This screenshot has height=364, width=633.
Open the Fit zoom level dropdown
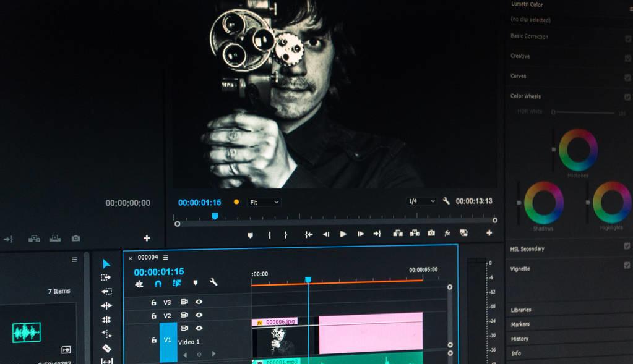point(264,202)
